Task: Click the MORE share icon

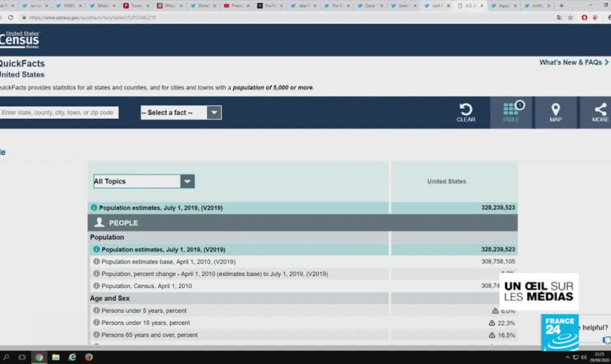Action: [600, 110]
